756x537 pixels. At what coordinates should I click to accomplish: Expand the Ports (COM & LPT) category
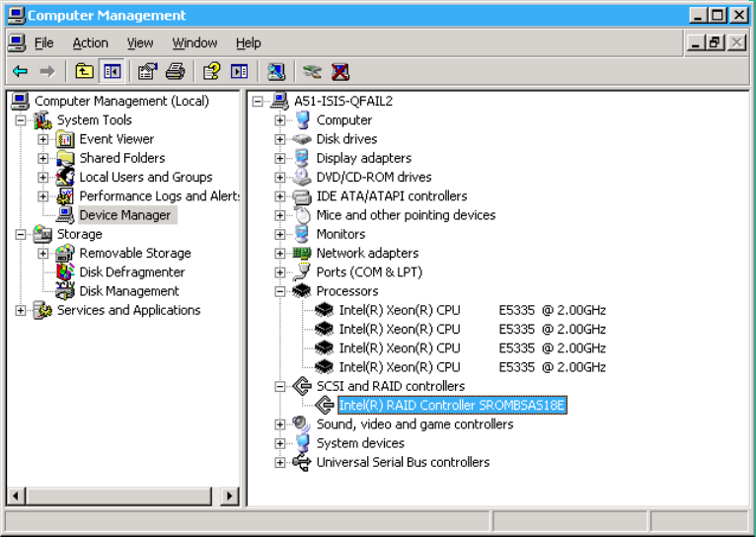279,272
